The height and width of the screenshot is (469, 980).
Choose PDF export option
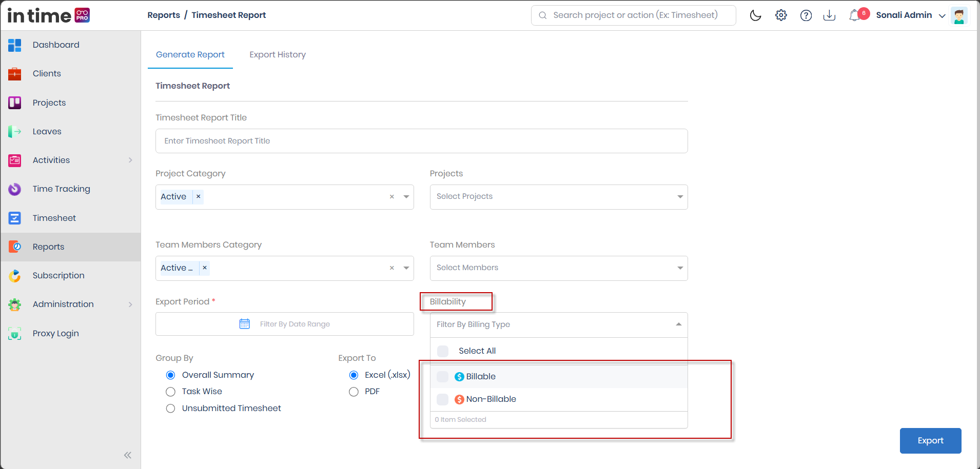[354, 392]
